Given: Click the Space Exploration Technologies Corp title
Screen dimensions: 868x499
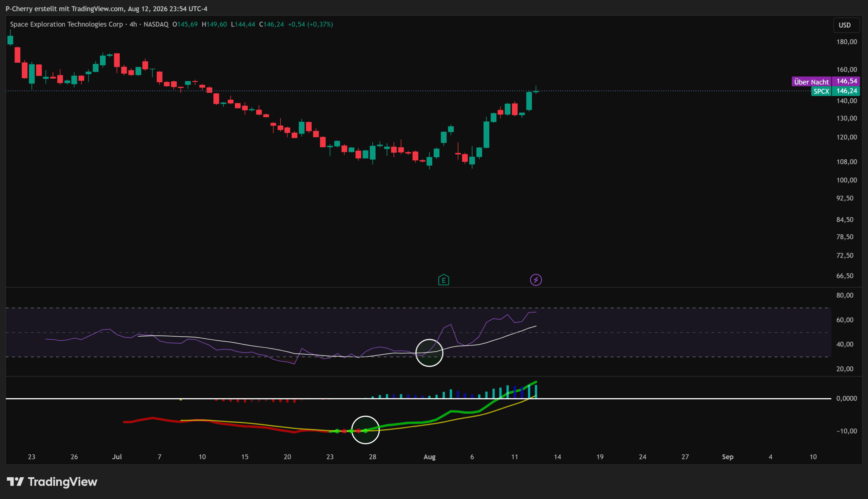Looking at the screenshot, I should pyautogui.click(x=66, y=24).
